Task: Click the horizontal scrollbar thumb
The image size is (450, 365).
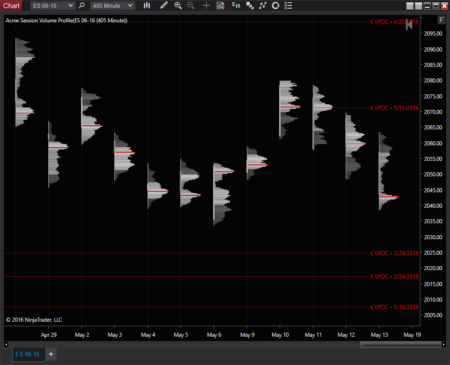Action: pos(401,344)
